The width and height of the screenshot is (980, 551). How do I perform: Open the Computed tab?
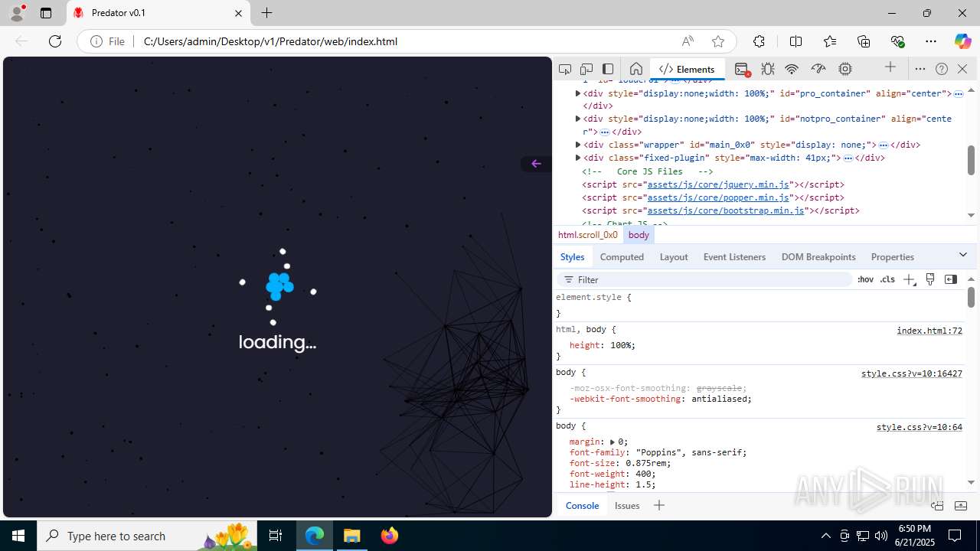click(x=622, y=256)
